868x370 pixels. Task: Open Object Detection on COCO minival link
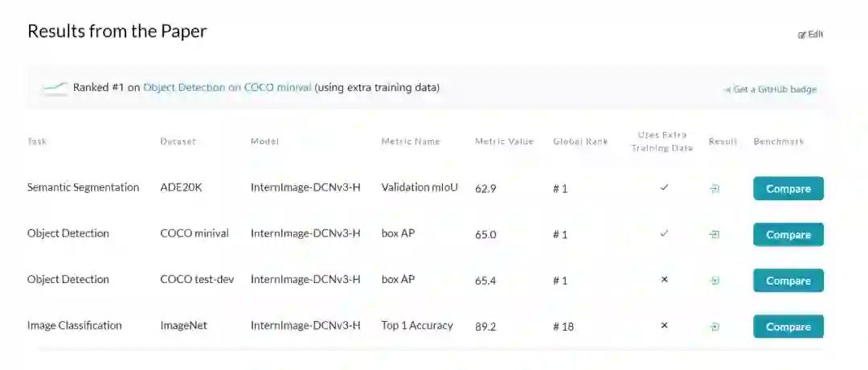(227, 87)
